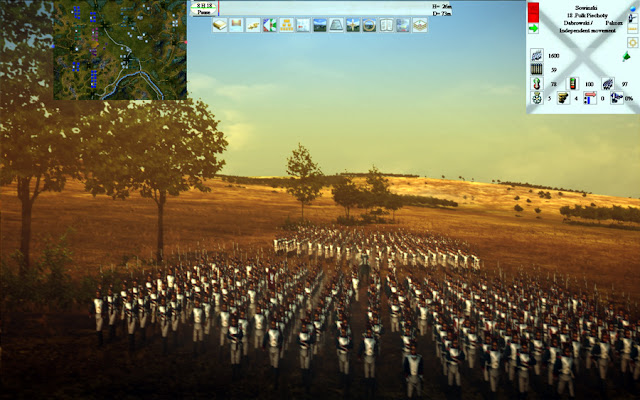Click the minimap in the top-left corner

coord(120,50)
